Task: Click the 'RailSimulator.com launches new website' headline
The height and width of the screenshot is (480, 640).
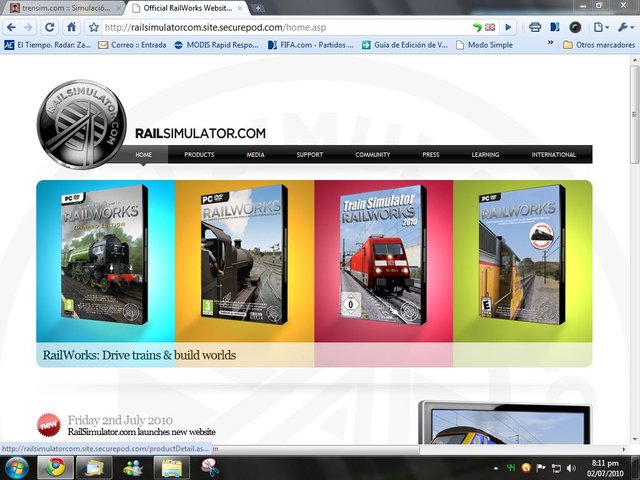Action: click(141, 432)
